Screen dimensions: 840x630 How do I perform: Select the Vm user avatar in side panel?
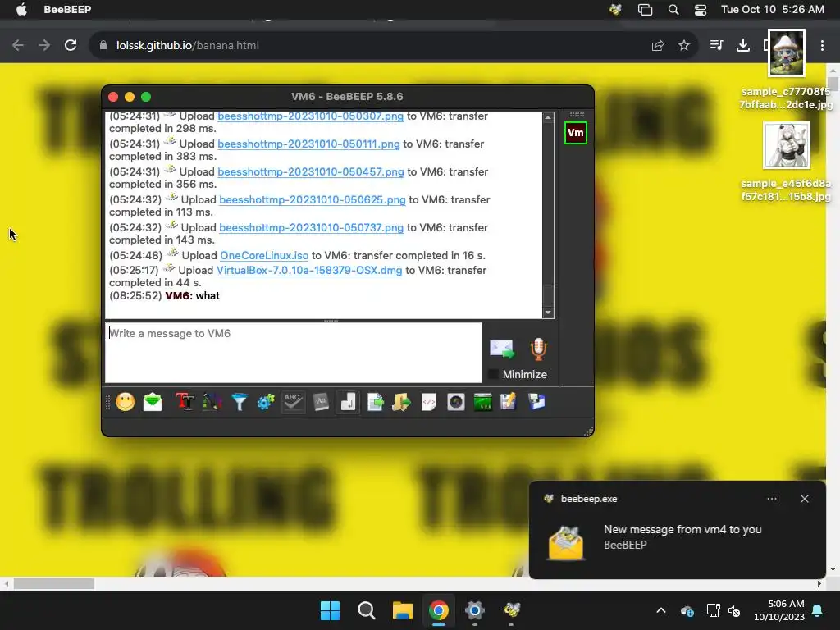click(x=576, y=133)
